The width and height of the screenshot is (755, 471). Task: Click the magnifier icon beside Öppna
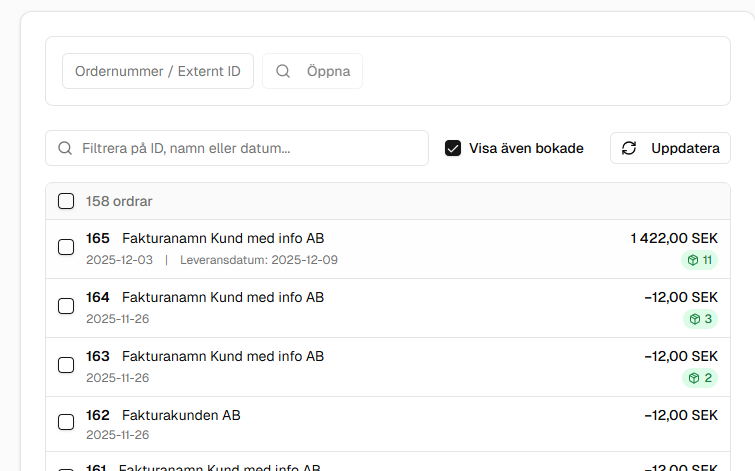point(283,71)
